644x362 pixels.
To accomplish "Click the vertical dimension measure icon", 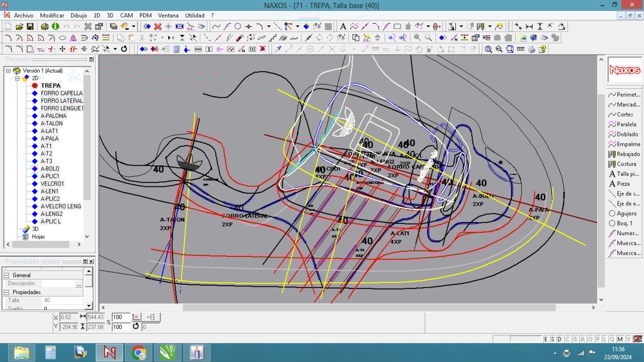I will click(x=540, y=26).
